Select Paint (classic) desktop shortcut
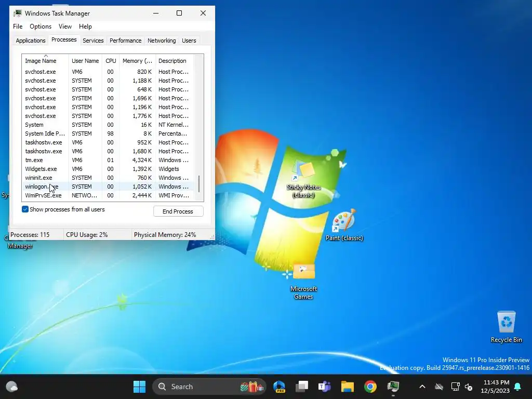 pos(344,225)
